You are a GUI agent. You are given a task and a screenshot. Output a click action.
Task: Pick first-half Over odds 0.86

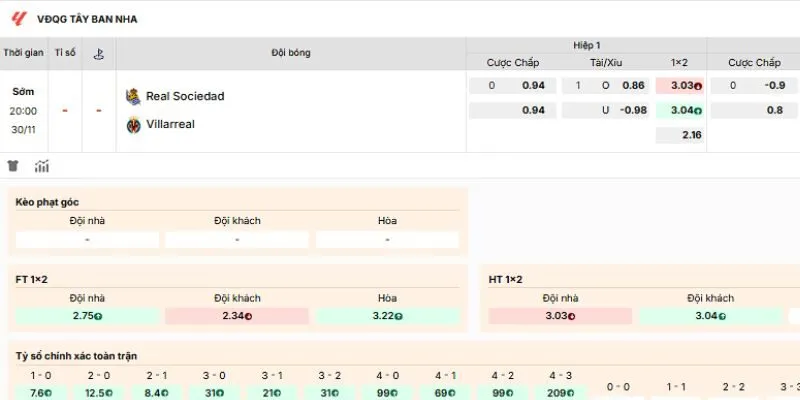click(x=606, y=86)
